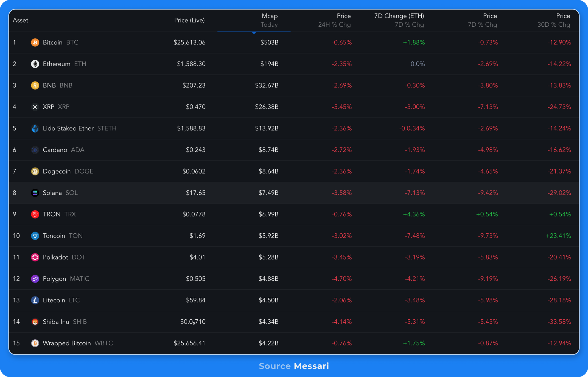Image resolution: width=588 pixels, height=377 pixels.
Task: Click the BTC ticker symbol
Action: click(x=72, y=43)
